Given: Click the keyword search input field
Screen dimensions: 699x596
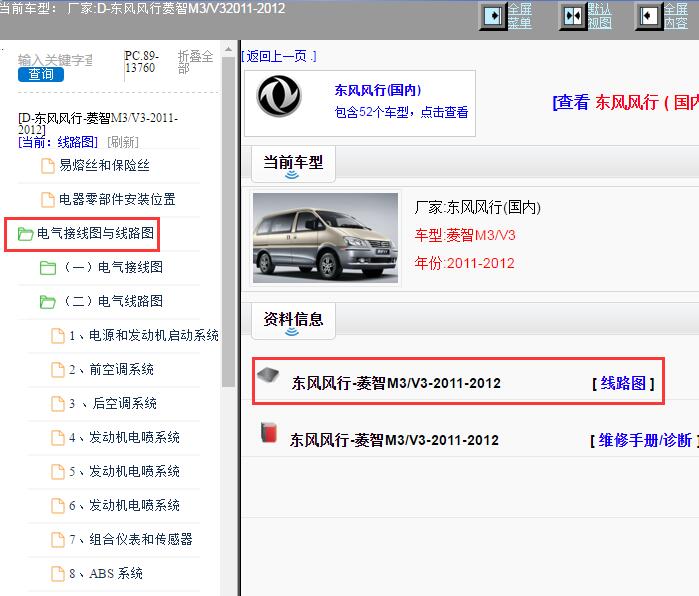Looking at the screenshot, I should pyautogui.click(x=55, y=60).
